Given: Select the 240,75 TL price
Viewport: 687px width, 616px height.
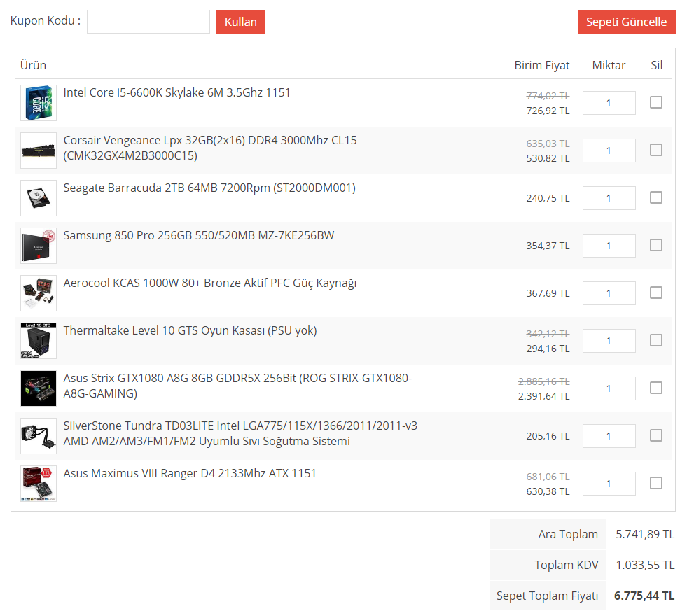Looking at the screenshot, I should [548, 198].
